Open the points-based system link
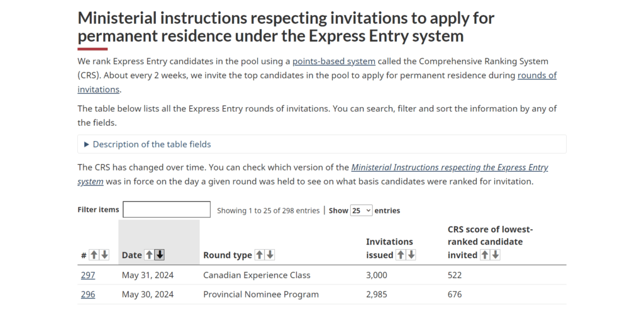The image size is (644, 309). (x=333, y=62)
